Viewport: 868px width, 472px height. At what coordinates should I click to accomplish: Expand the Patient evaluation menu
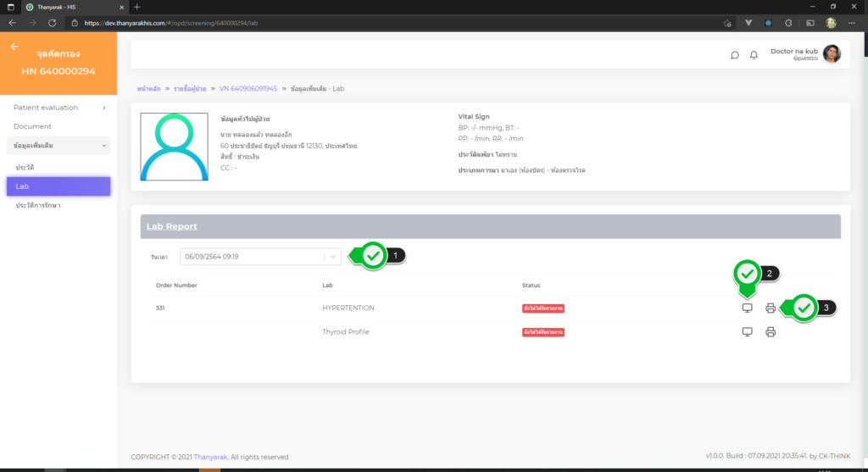(x=58, y=108)
